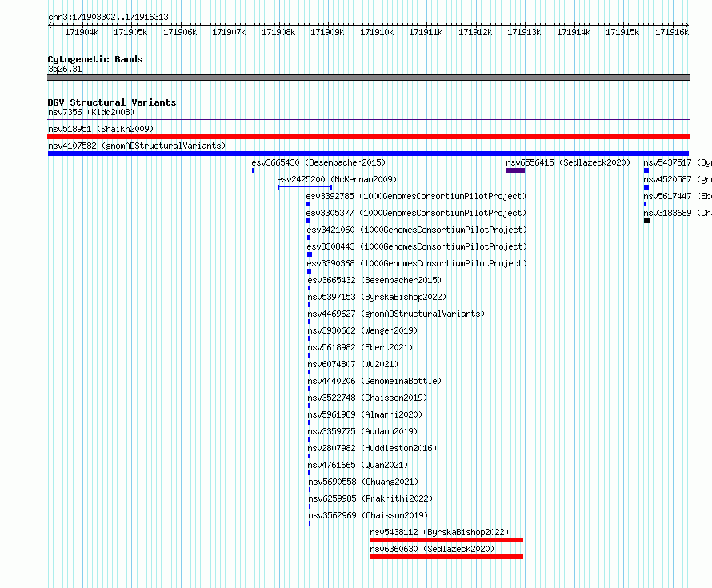Open variant nsv3183689 at right edge
The height and width of the screenshot is (588, 712).
click(x=678, y=213)
